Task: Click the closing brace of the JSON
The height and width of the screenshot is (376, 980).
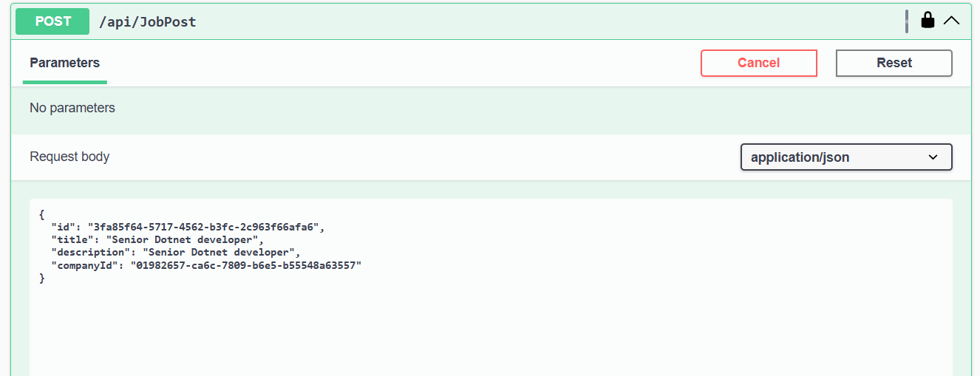Action: [42, 278]
